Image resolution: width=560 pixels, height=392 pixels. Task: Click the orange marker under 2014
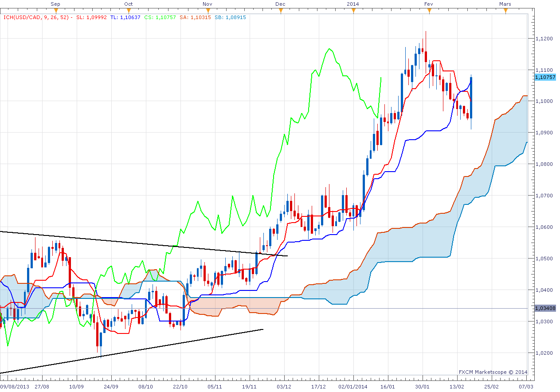[353, 11]
